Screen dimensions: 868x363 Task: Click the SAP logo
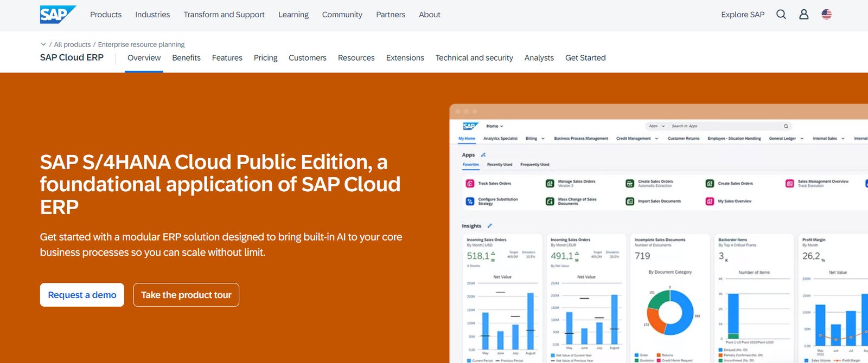(x=58, y=15)
